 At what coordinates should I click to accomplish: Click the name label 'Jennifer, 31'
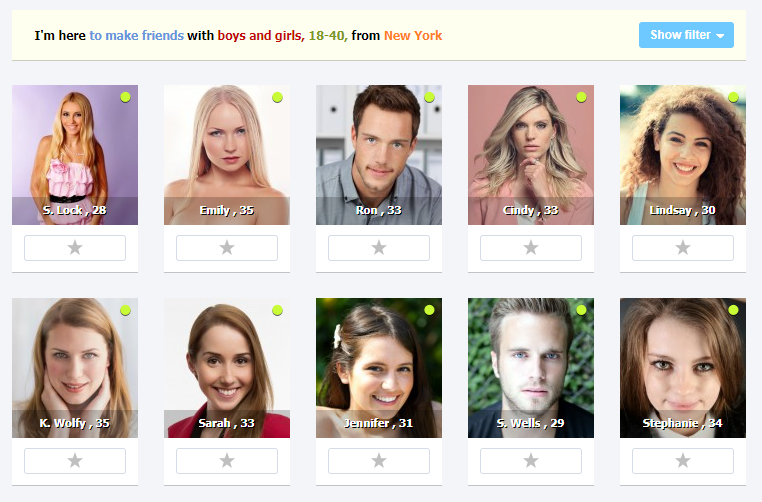(379, 423)
